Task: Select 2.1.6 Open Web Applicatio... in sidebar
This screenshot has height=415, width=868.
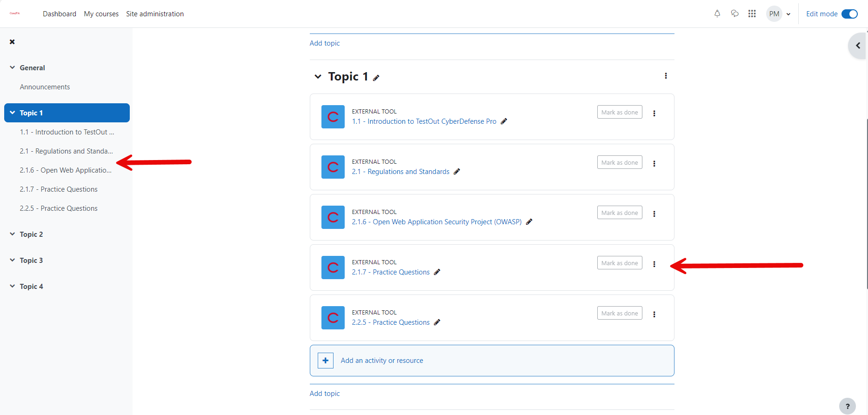Action: click(66, 170)
